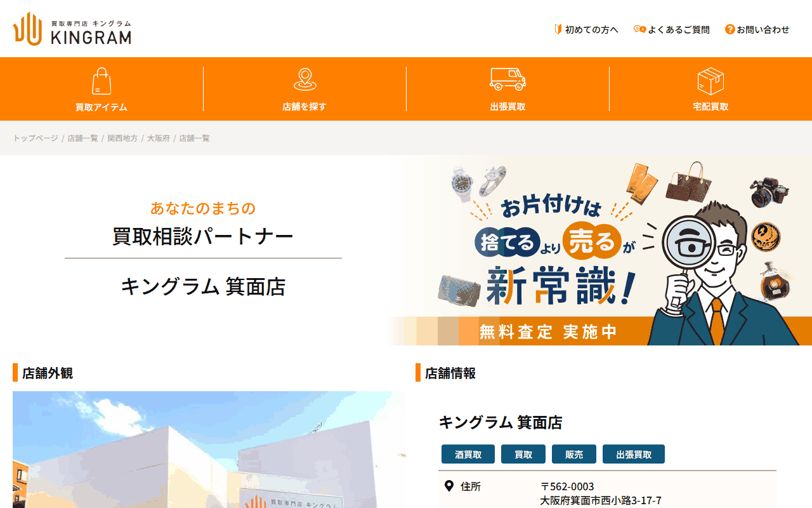Open the 出張買取 menu item

pos(507,89)
